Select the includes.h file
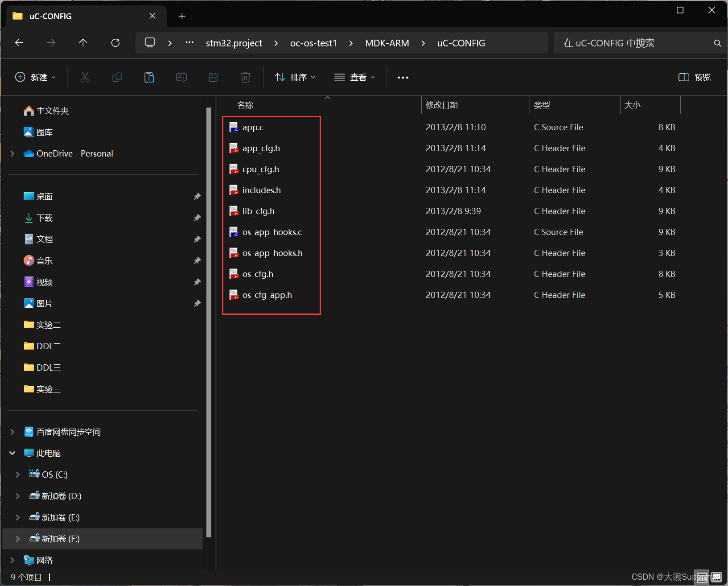The width and height of the screenshot is (728, 586). tap(262, 190)
